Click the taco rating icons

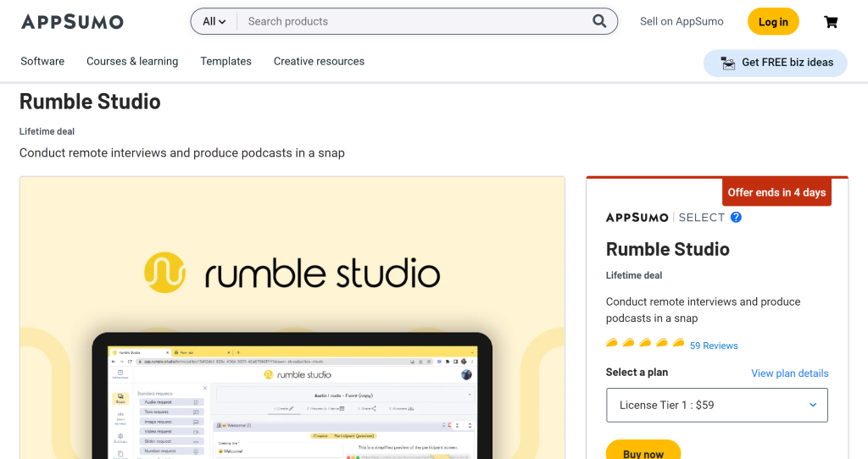(645, 344)
